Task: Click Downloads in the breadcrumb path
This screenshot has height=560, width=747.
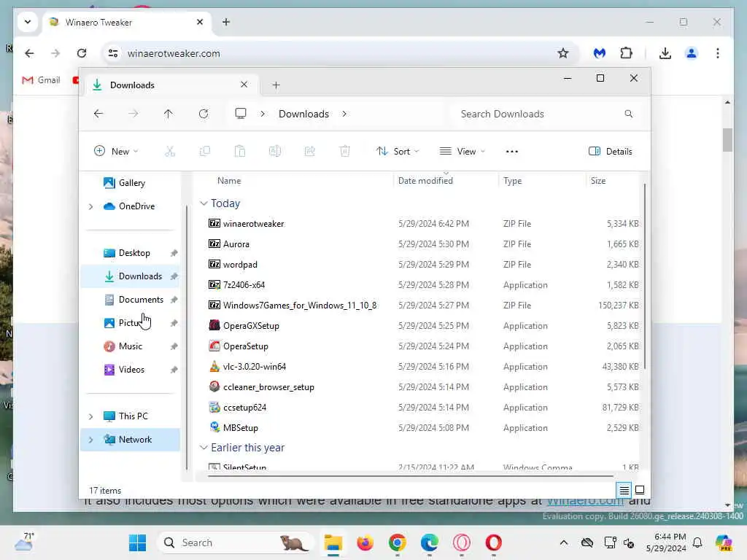Action: pyautogui.click(x=303, y=114)
